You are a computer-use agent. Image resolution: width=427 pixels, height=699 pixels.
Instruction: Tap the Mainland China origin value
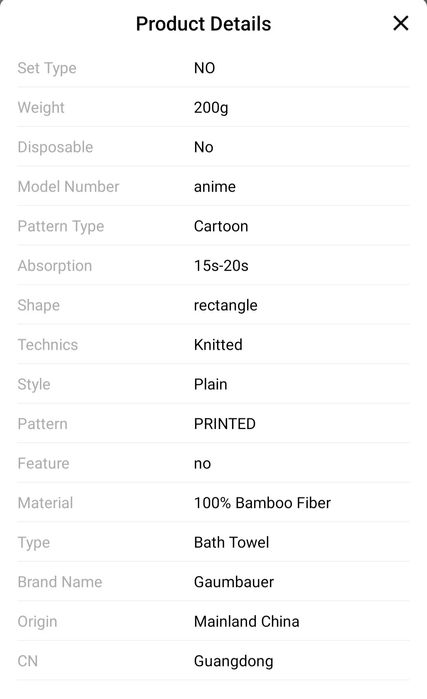point(246,621)
